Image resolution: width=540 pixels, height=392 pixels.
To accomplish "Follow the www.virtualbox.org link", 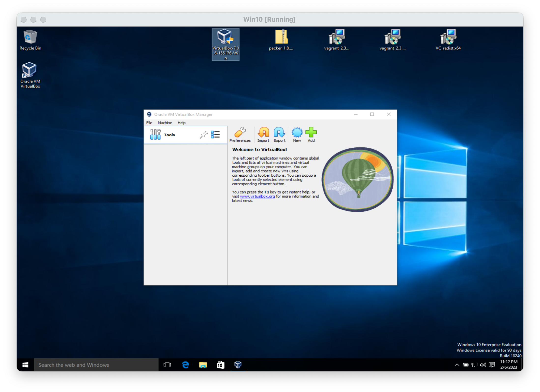I will pos(257,196).
